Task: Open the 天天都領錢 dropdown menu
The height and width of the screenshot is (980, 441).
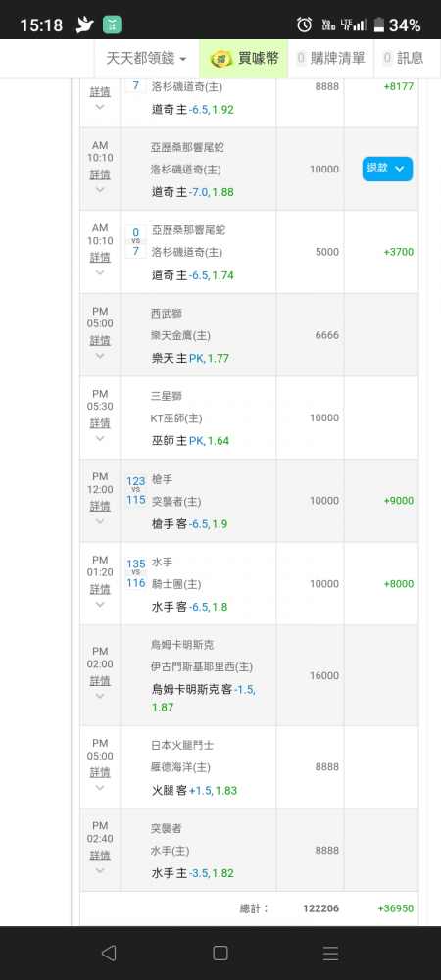Action: coord(147,59)
